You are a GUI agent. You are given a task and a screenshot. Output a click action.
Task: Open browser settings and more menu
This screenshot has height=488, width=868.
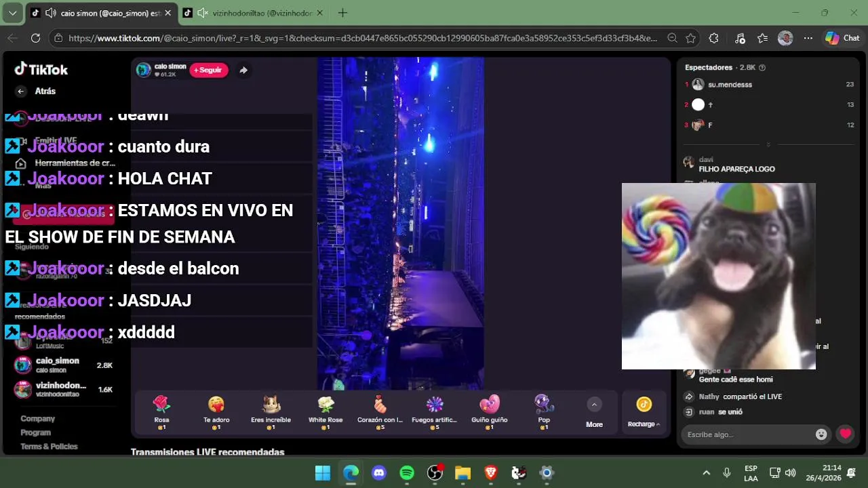click(808, 39)
